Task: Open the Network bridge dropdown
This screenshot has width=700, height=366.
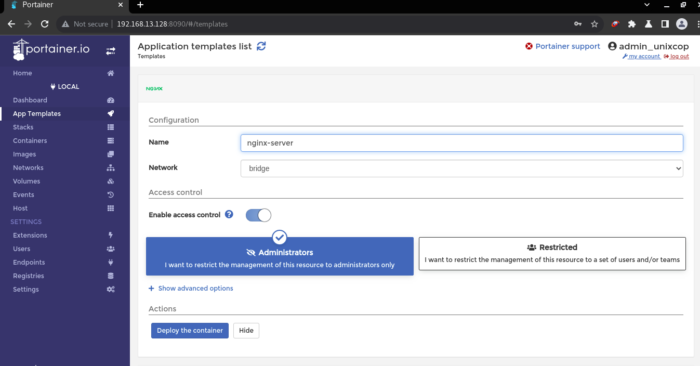Action: pyautogui.click(x=462, y=168)
